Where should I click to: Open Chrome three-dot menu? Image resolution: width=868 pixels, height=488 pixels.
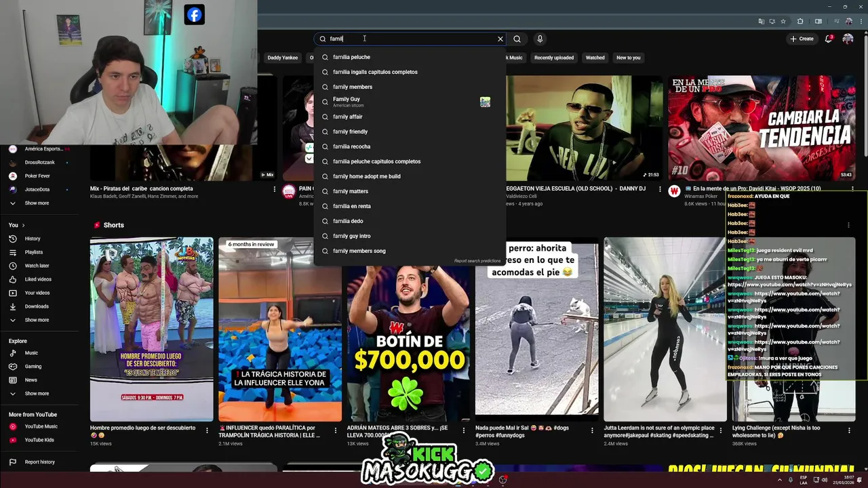[860, 21]
